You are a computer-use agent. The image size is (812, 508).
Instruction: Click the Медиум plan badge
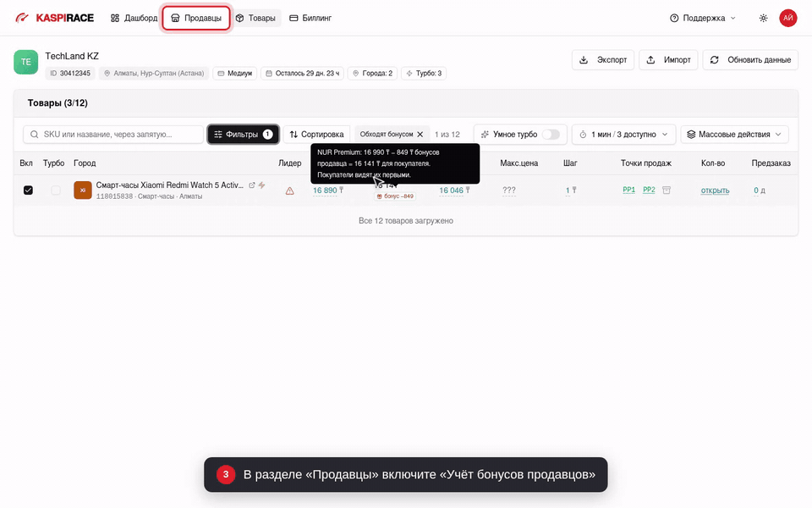[234, 73]
